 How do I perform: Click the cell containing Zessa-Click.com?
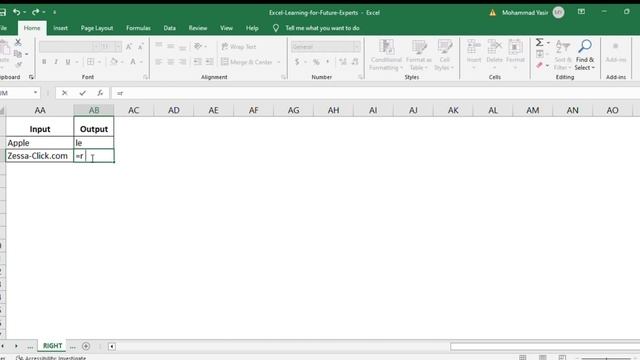(x=40, y=156)
